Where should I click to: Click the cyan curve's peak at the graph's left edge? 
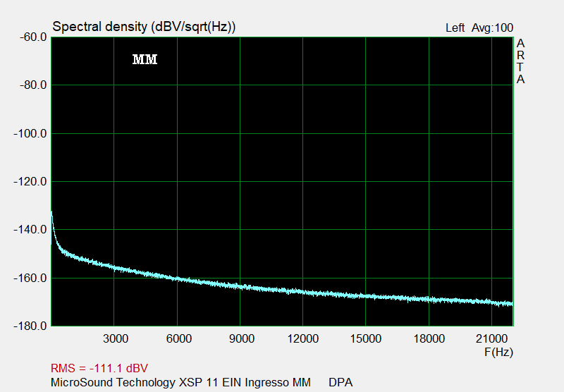point(51,212)
